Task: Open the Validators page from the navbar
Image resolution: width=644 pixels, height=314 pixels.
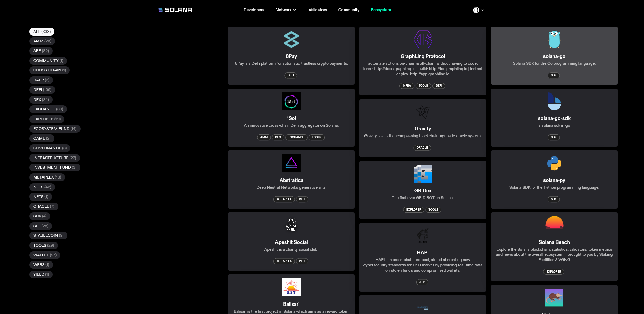Action: [x=317, y=10]
